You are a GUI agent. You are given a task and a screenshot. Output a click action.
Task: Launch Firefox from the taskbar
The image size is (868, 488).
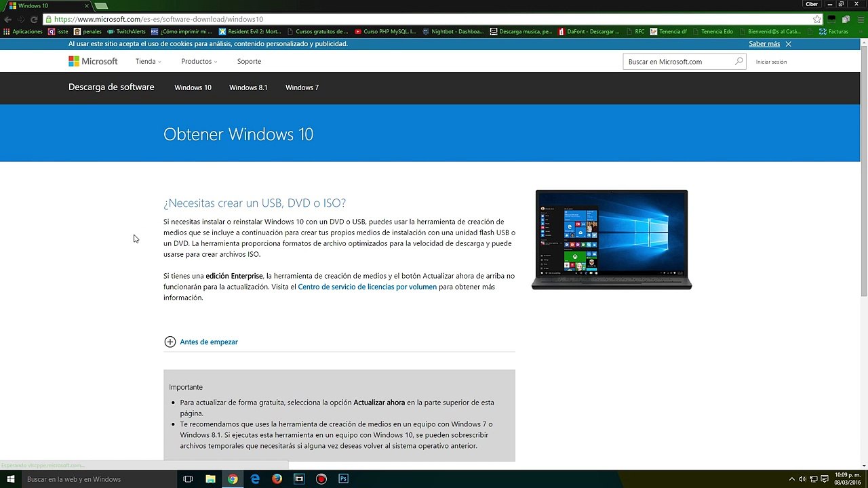point(277,479)
